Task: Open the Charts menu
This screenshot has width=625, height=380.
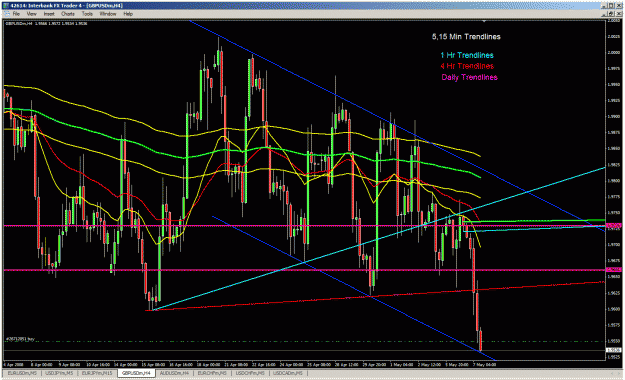Action: [x=68, y=14]
